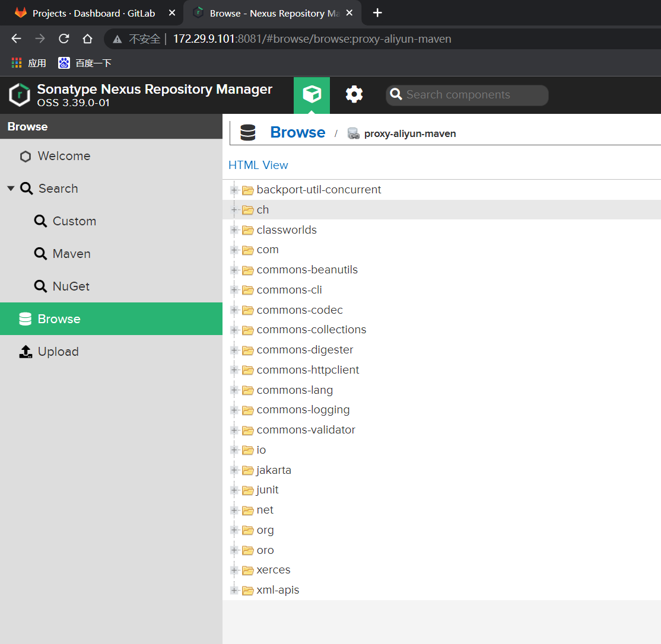Screen dimensions: 661x644
Task: Reload the page with browser refresh icon
Action: pos(63,39)
